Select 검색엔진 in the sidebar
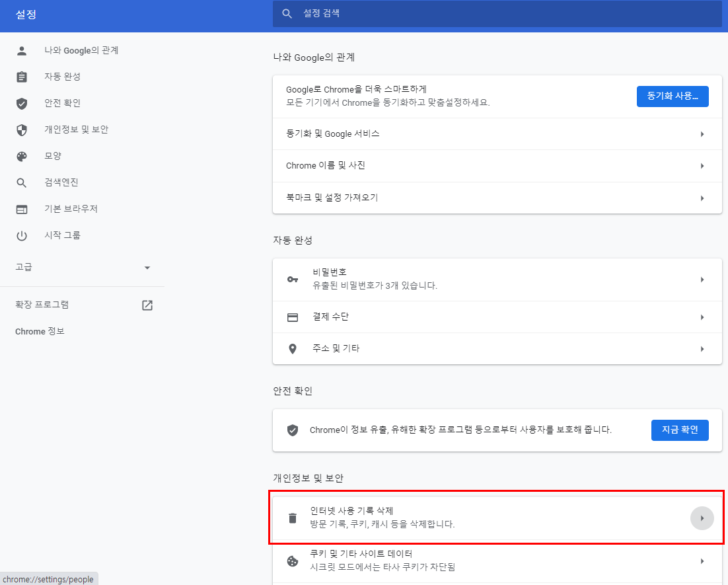Image resolution: width=728 pixels, height=585 pixels. [x=61, y=182]
